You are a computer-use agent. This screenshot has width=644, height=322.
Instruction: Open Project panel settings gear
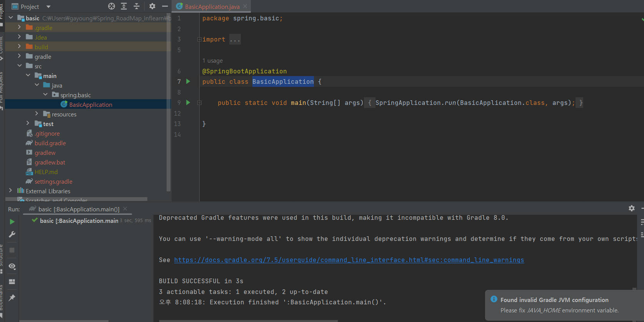[152, 6]
